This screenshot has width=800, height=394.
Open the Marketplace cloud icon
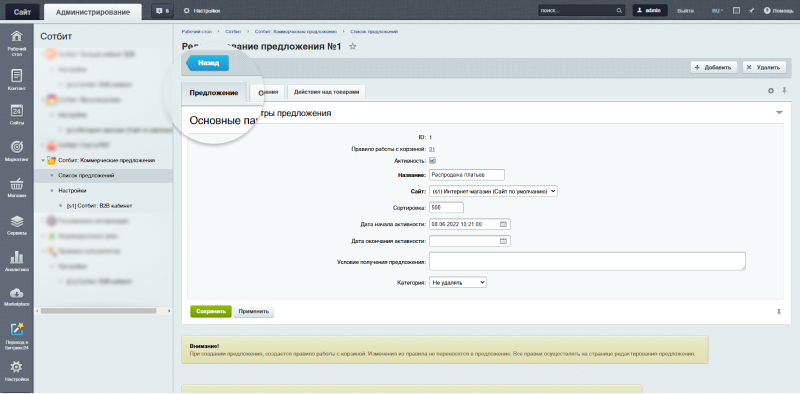click(x=17, y=293)
